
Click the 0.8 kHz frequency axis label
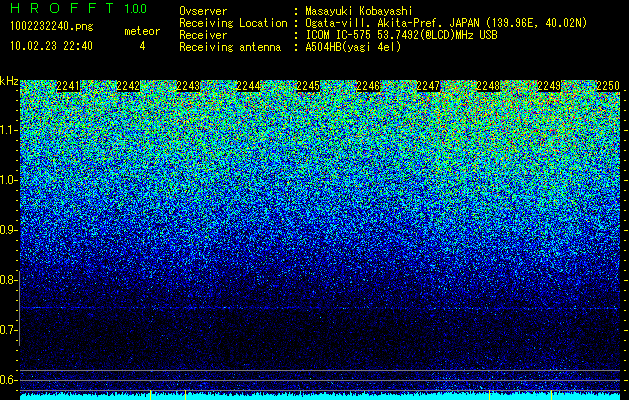pyautogui.click(x=8, y=280)
